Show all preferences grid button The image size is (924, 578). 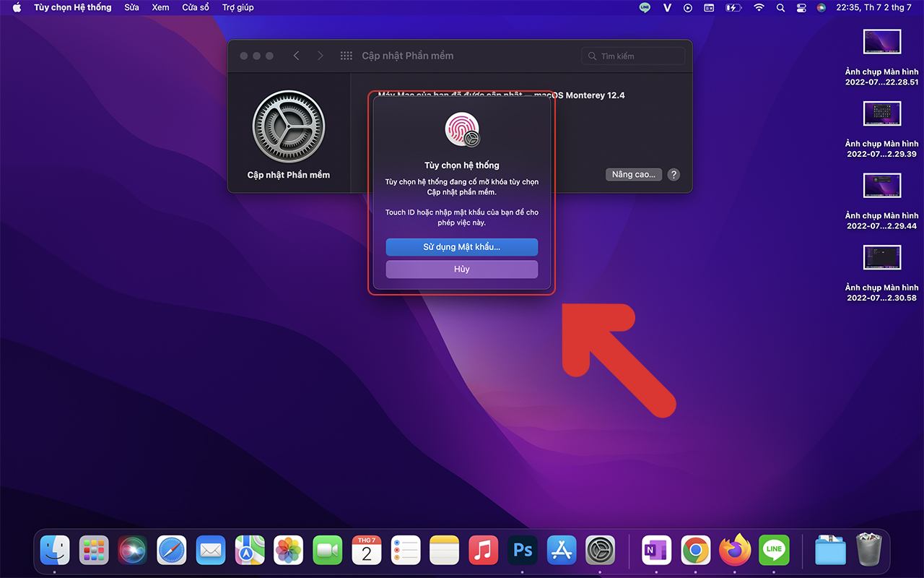pyautogui.click(x=346, y=56)
